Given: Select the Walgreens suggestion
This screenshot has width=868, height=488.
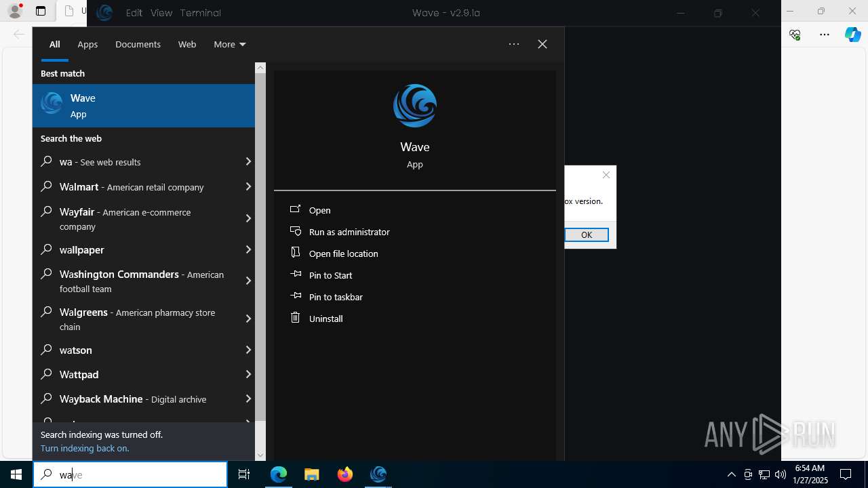Looking at the screenshot, I should pos(138,319).
